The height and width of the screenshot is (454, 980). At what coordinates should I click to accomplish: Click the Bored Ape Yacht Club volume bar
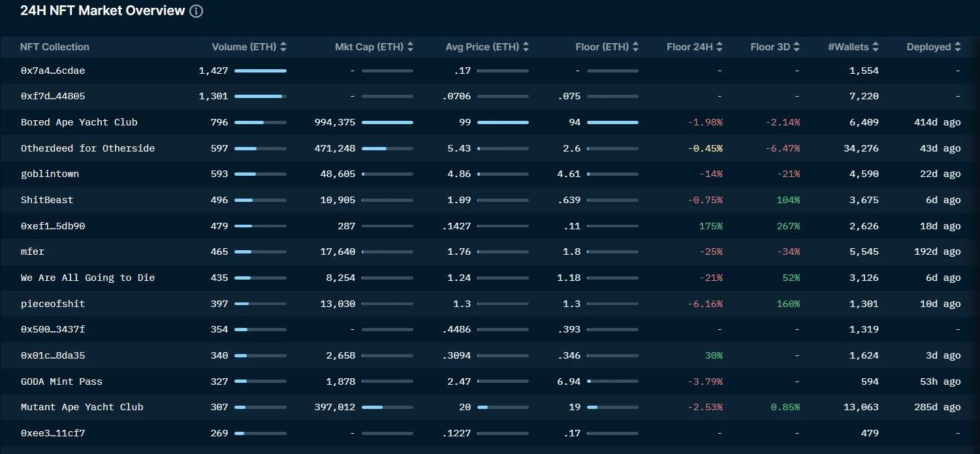260,122
